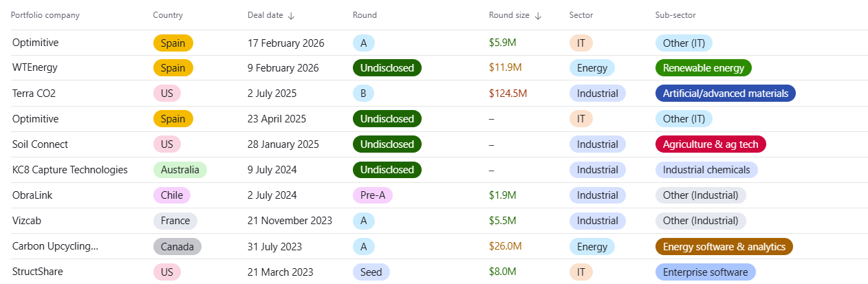Open the StructShare company entry

[x=37, y=272]
